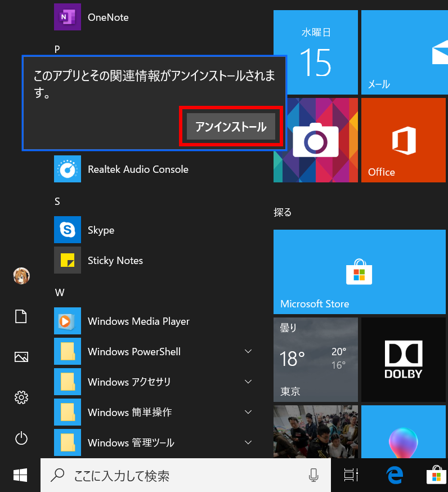This screenshot has height=492, width=448.
Task: Click the P letter section header
Action: pyautogui.click(x=57, y=50)
